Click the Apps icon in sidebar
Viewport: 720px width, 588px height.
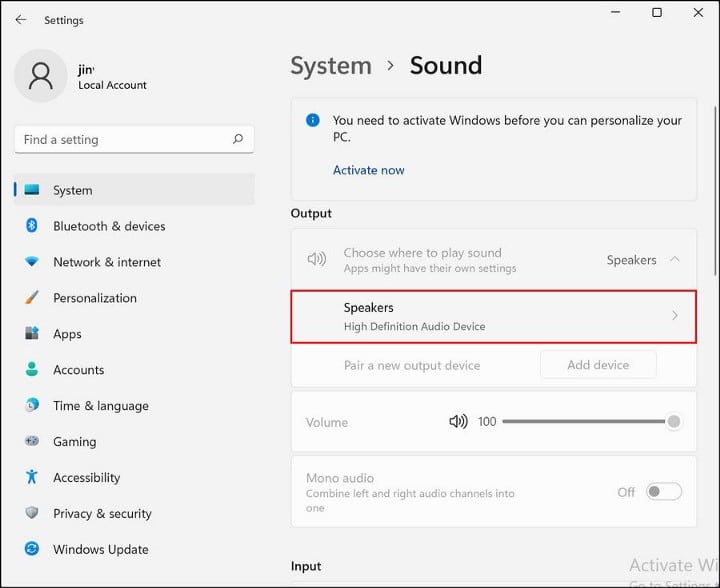click(32, 333)
